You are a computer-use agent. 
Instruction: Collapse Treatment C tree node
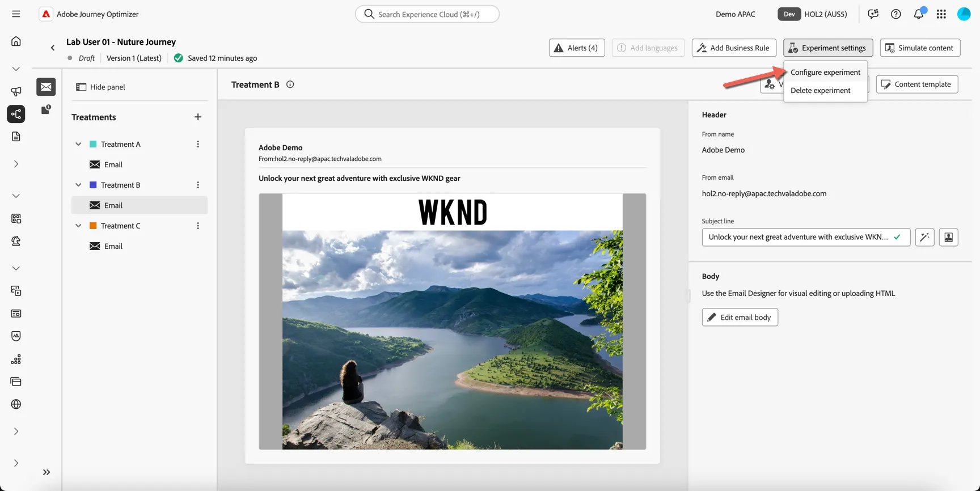(x=78, y=226)
